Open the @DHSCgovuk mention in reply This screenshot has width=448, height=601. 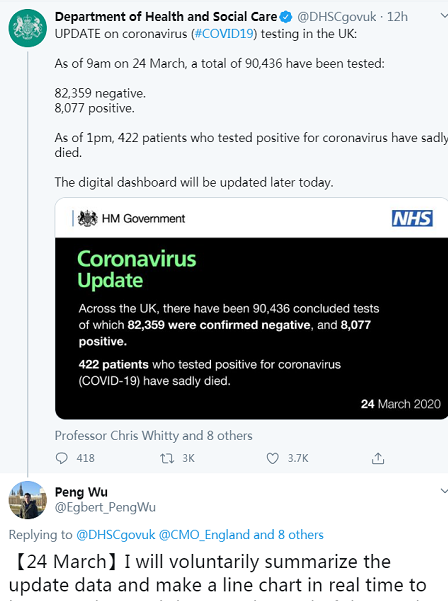point(116,535)
